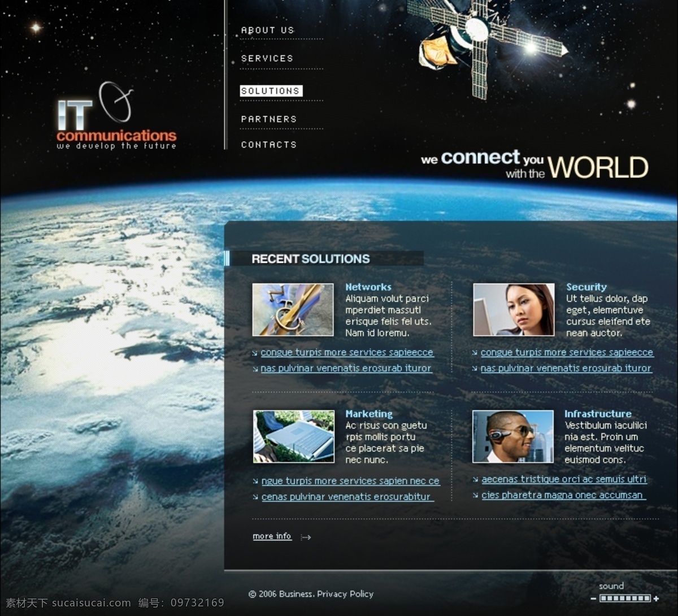This screenshot has height=616, width=678.
Task: Follow 'congue turpis more services' link under Security
Action: click(x=567, y=353)
